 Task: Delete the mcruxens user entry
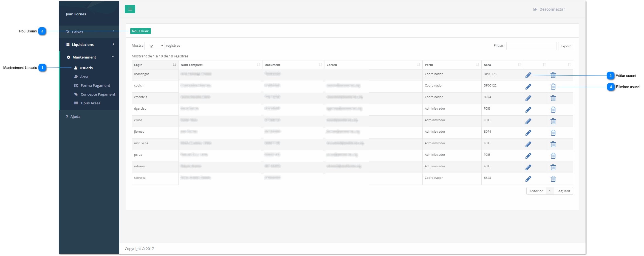553,144
